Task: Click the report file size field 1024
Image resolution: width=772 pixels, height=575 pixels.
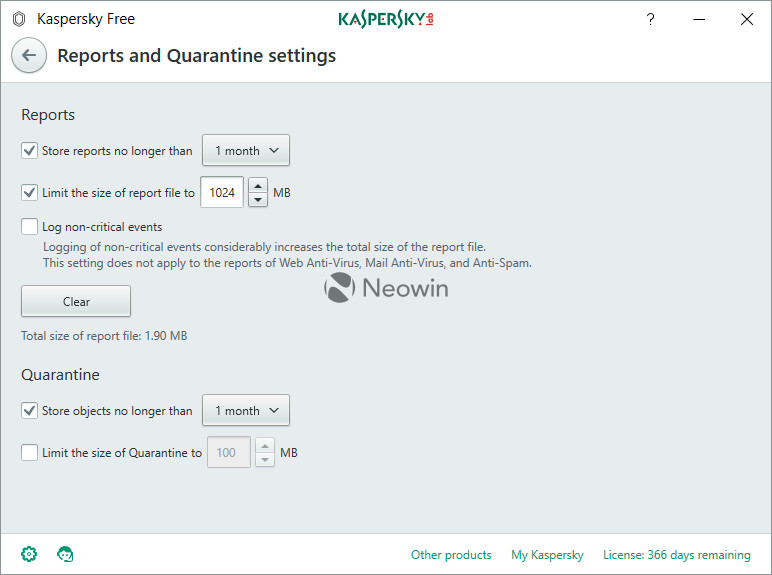Action: click(x=222, y=192)
